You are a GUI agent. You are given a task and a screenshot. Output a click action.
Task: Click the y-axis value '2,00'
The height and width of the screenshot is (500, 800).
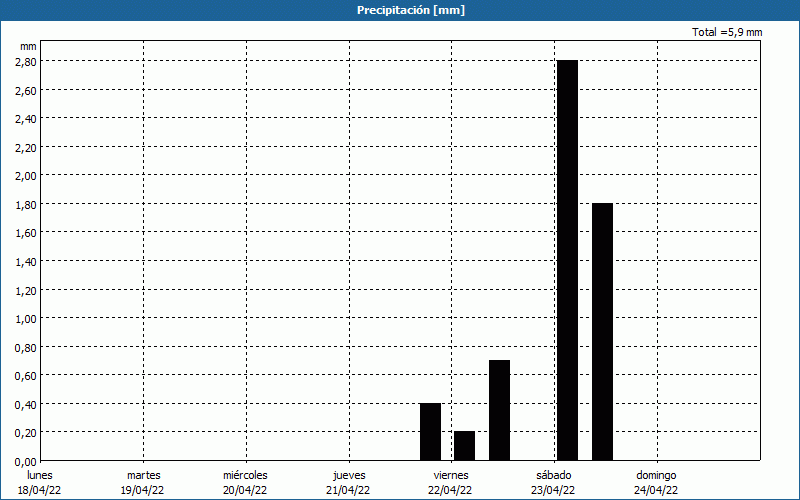[x=27, y=176]
